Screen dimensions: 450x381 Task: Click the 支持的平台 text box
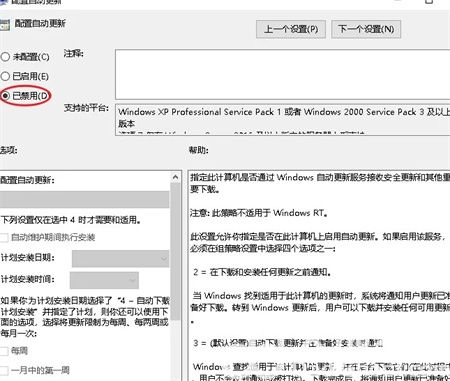(283, 119)
